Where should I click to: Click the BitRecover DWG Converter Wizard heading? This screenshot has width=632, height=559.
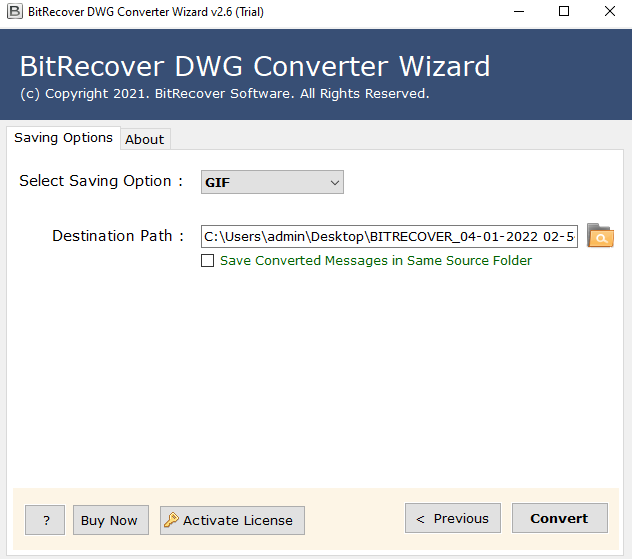[255, 66]
